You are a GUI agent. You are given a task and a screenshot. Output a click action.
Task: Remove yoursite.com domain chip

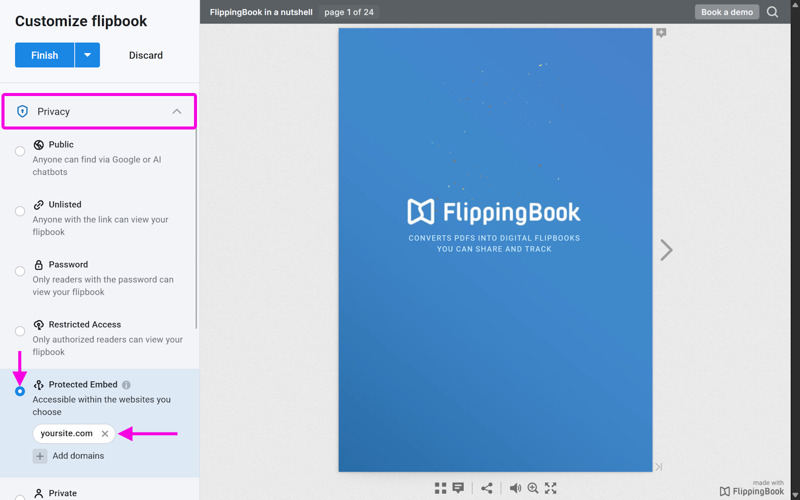coord(105,434)
